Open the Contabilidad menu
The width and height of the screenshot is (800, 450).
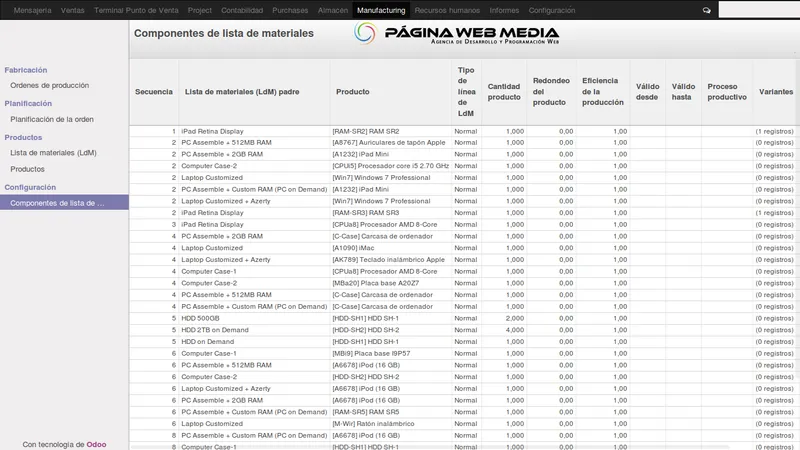click(242, 10)
